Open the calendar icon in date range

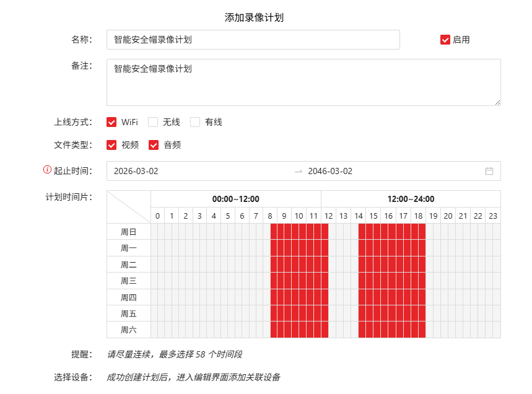click(489, 171)
